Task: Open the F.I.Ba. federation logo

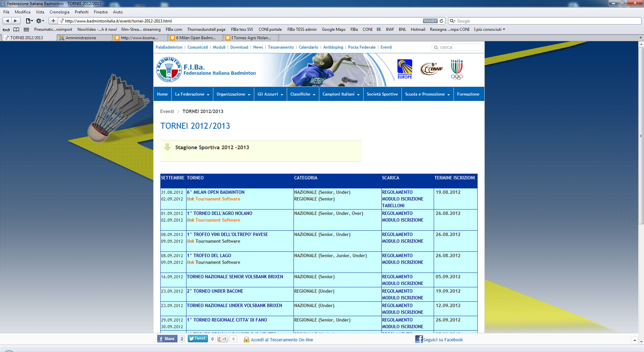Action: pyautogui.click(x=206, y=70)
